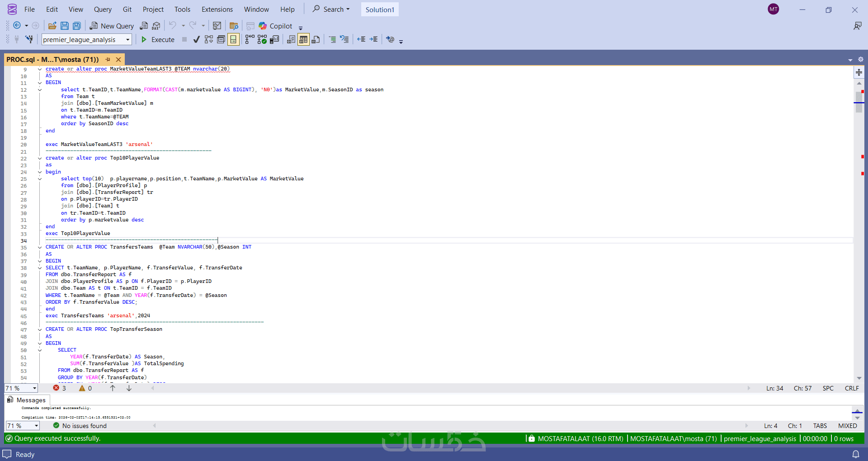Show the error list with 3 errors
Viewport: 868px width, 461px height.
coord(60,388)
